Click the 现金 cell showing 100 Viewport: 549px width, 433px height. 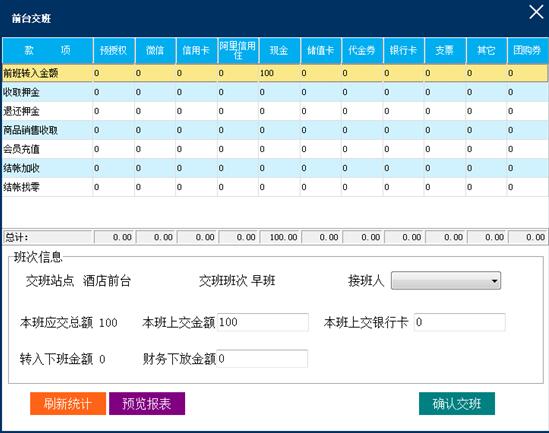click(279, 73)
